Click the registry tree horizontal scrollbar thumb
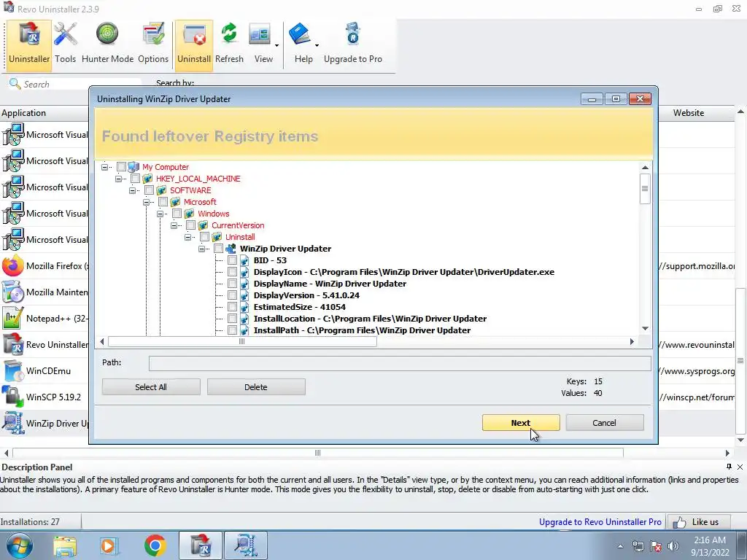 pyautogui.click(x=242, y=341)
